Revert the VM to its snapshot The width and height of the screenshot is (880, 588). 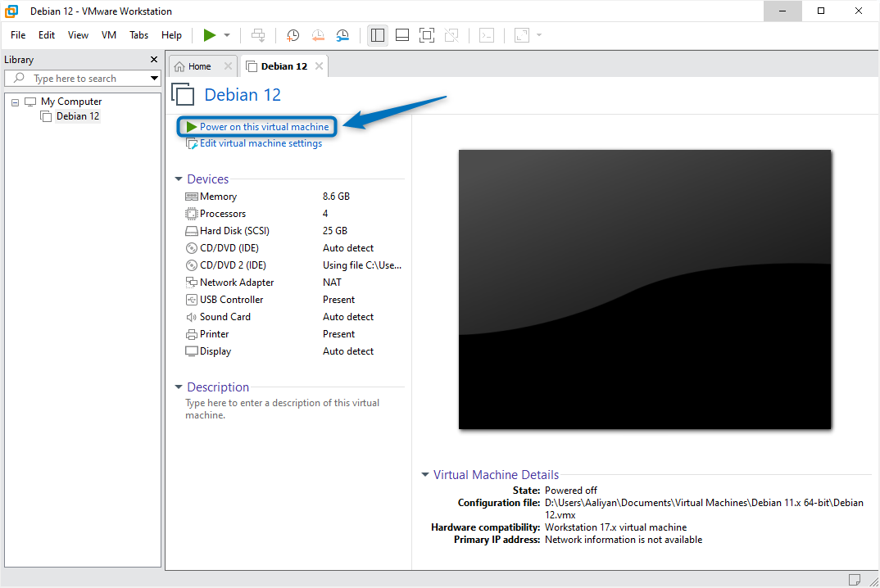(x=318, y=34)
